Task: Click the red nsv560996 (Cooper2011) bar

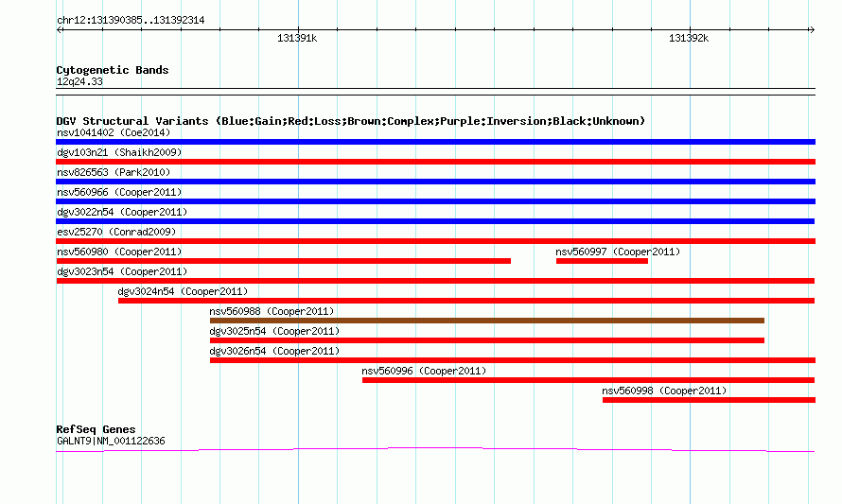Action: coord(588,380)
